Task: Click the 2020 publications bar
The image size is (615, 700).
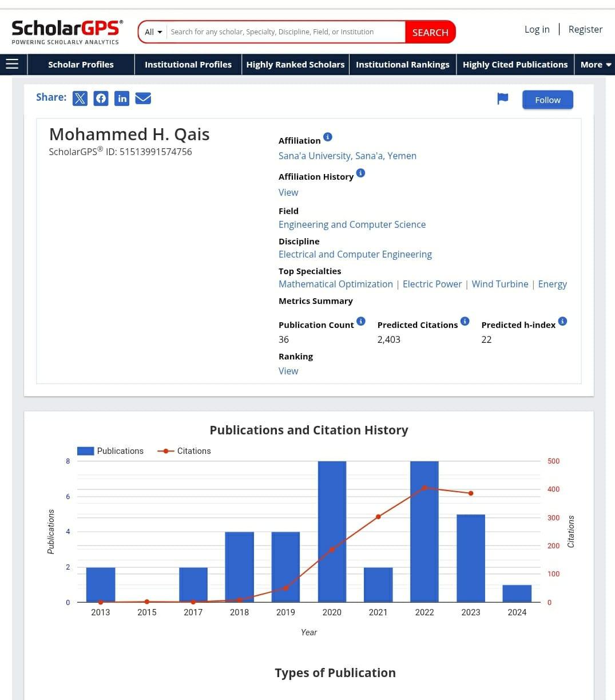Action: tap(332, 531)
